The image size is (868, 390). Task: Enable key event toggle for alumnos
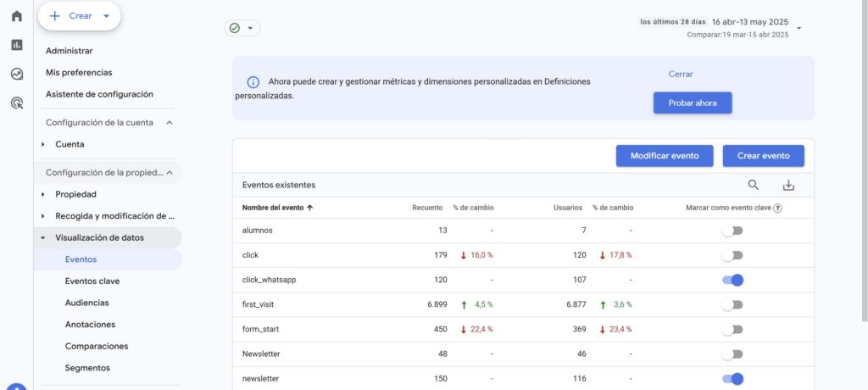(x=732, y=231)
